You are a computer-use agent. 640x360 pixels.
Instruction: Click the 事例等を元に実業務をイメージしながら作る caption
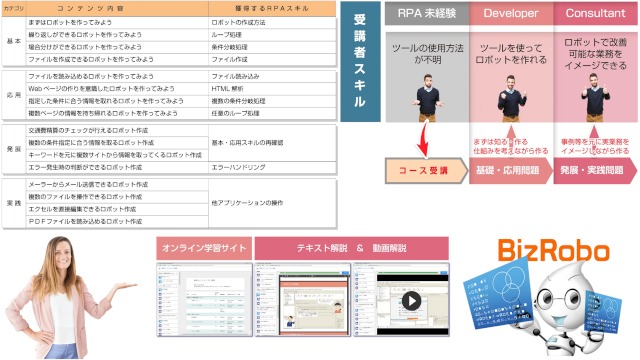tap(595, 146)
